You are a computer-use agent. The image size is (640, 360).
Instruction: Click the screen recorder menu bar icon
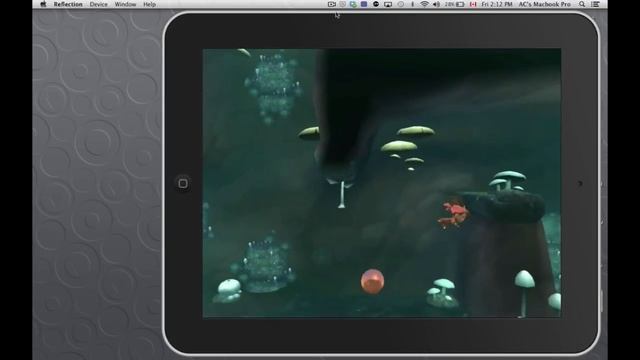pos(332,4)
